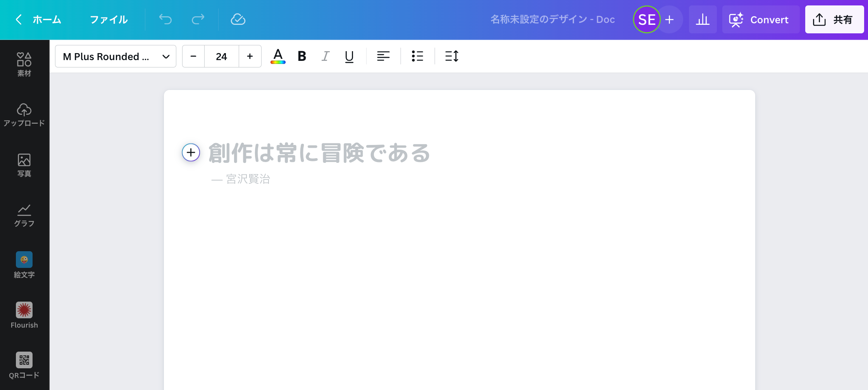Toggle italic formatting

point(325,56)
